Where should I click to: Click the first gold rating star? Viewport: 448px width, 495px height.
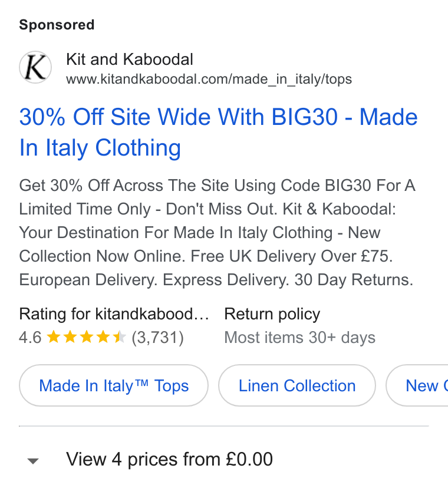point(54,337)
